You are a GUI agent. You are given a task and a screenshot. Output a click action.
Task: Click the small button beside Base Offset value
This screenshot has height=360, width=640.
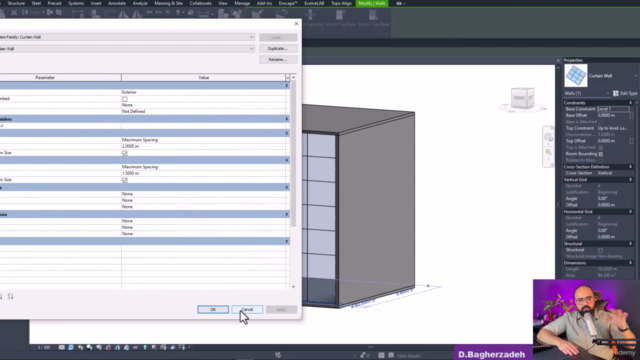pos(631,116)
